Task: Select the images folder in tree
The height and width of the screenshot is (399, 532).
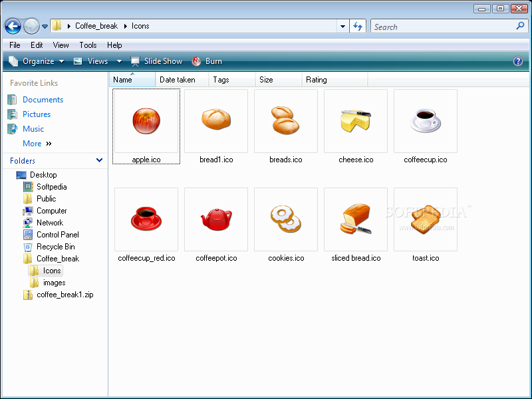Action: (55, 283)
